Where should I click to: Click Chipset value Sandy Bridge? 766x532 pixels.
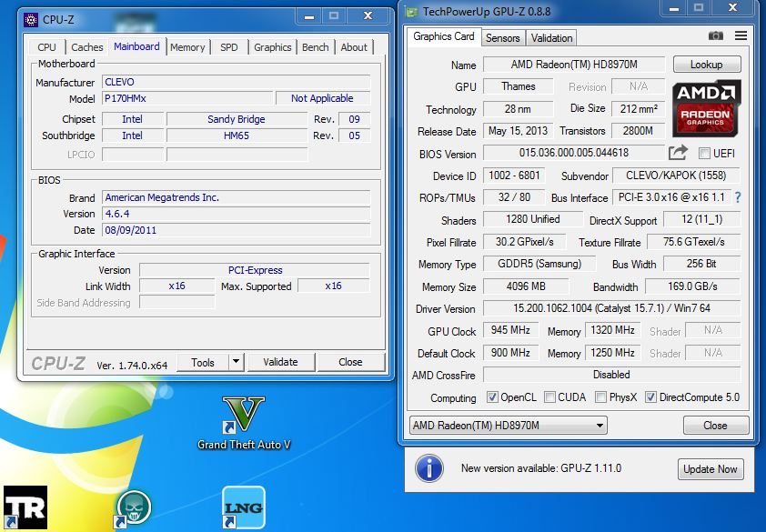237,119
